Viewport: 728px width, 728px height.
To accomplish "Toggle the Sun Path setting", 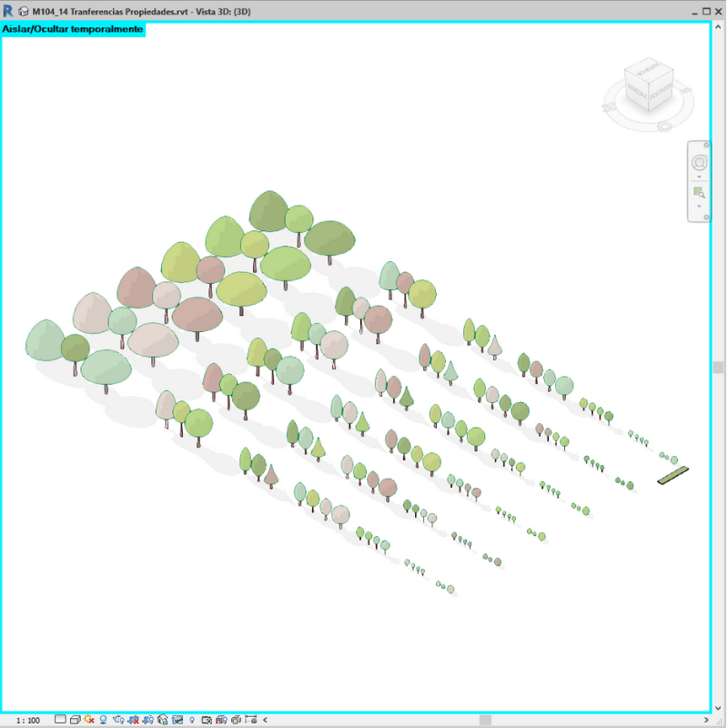I will [x=89, y=720].
